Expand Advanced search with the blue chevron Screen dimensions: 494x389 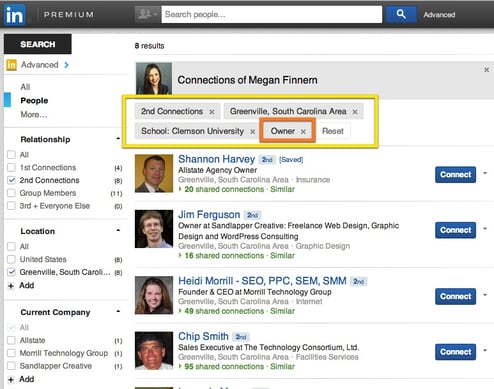[67, 65]
